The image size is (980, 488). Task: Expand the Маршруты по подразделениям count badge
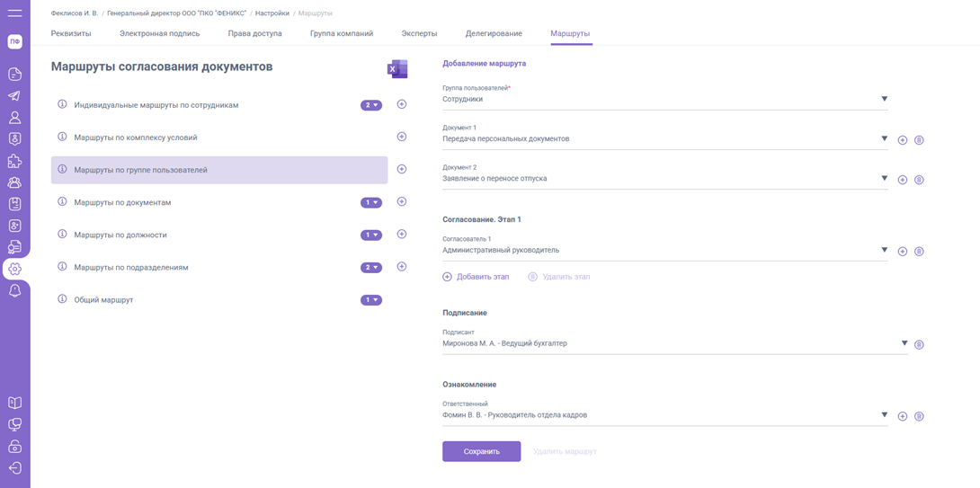point(370,268)
